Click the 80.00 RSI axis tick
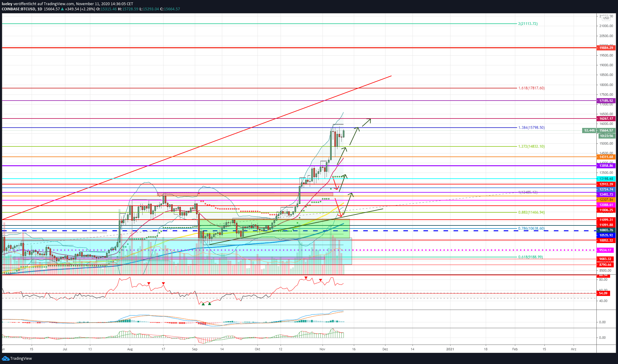 coord(603,280)
